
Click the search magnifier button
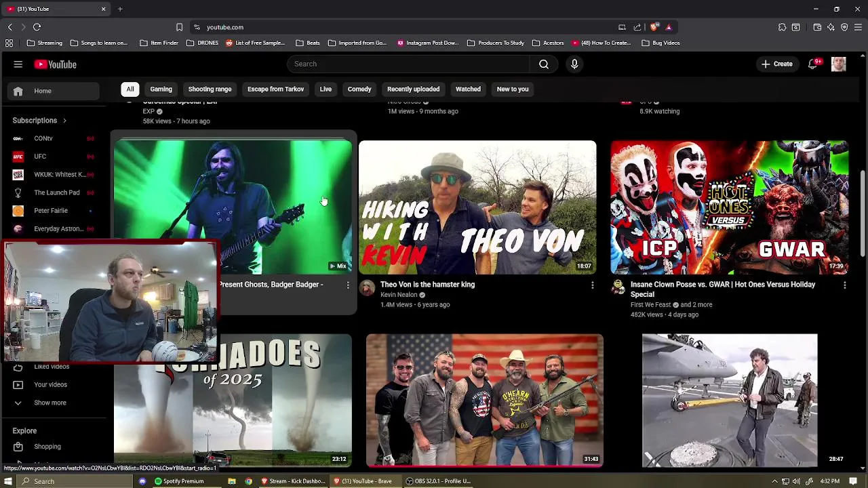[x=544, y=64]
